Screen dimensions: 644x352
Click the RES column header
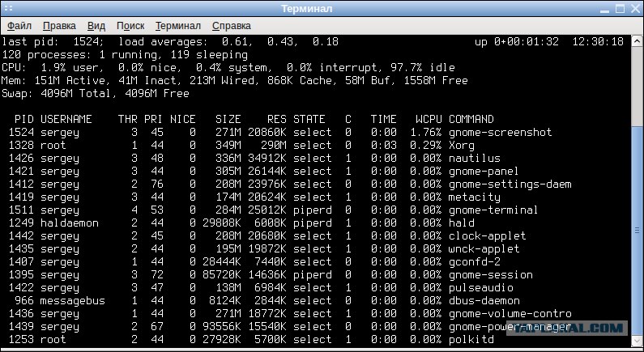tap(277, 120)
